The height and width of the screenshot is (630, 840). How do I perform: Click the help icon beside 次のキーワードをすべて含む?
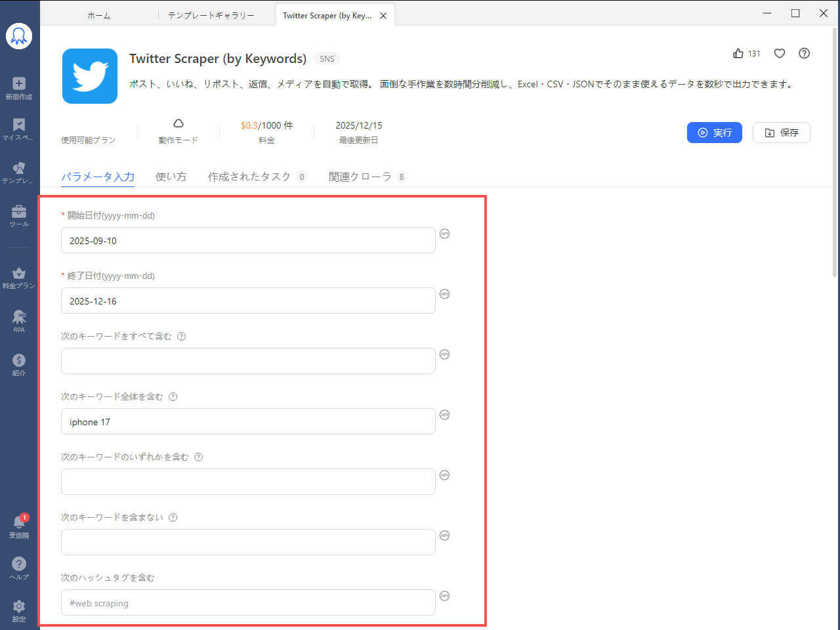click(x=182, y=336)
